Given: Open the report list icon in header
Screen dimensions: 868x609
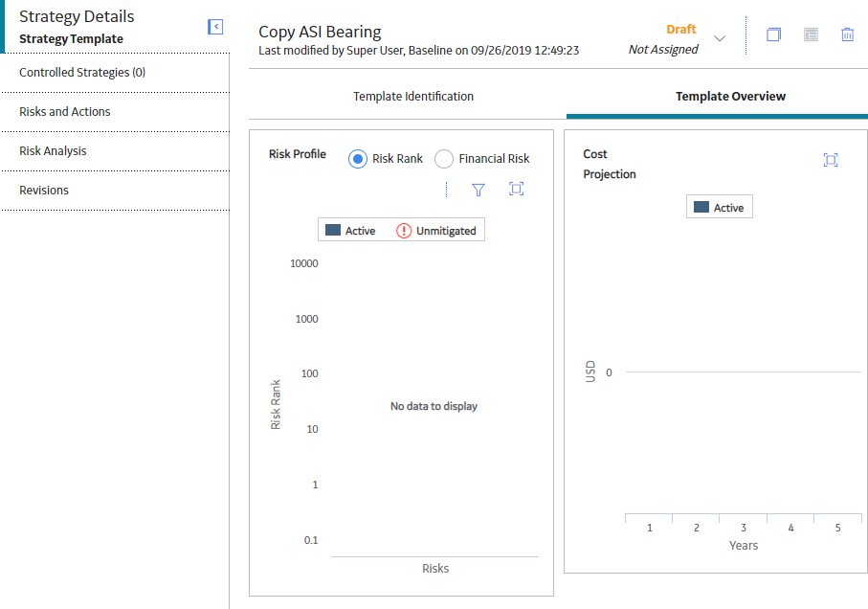Looking at the screenshot, I should [x=811, y=34].
